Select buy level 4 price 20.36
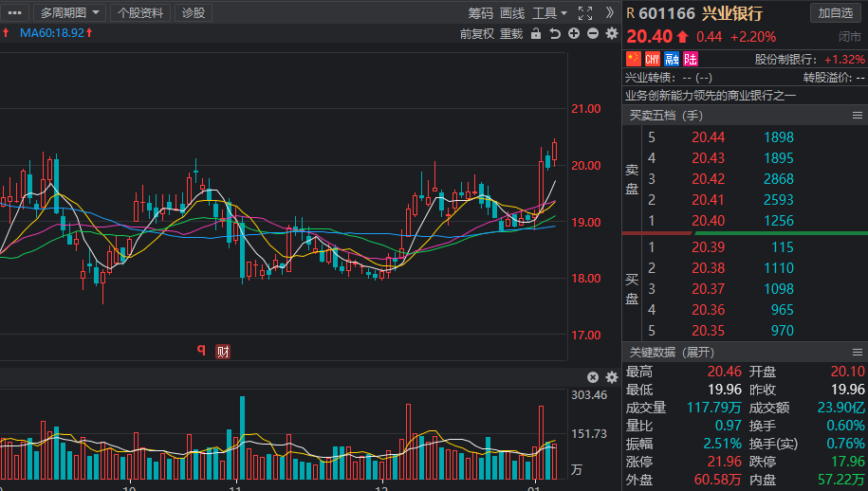 point(708,310)
